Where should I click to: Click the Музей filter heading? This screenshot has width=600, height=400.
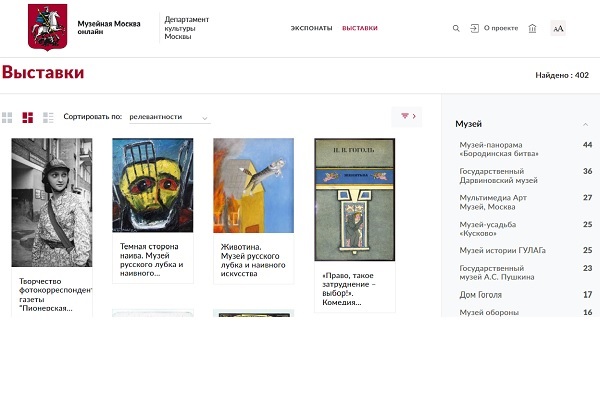(x=468, y=124)
